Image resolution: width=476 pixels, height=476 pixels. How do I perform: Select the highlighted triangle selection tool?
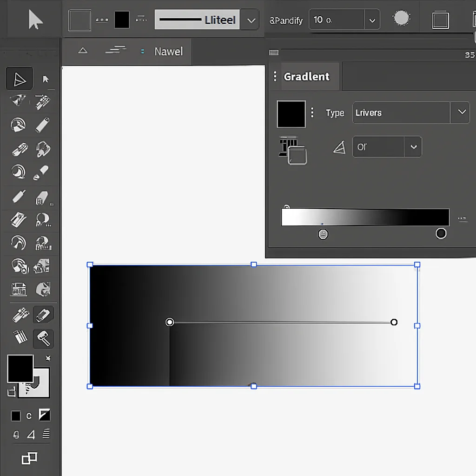click(x=19, y=79)
